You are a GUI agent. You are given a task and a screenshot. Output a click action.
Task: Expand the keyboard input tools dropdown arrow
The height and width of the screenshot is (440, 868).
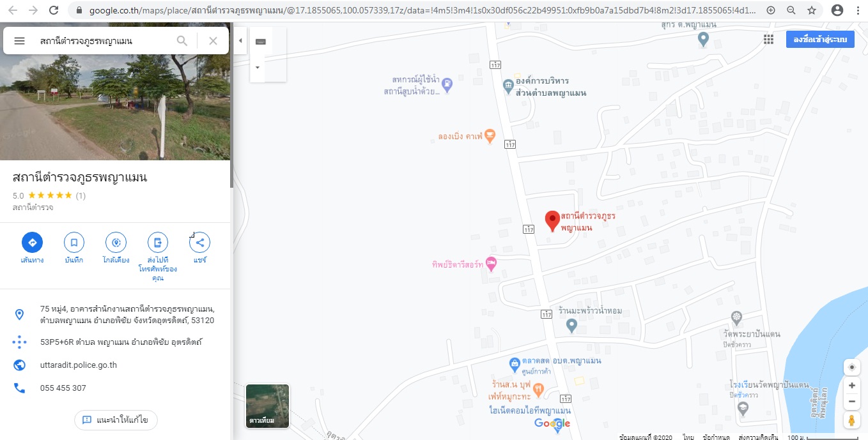(258, 67)
